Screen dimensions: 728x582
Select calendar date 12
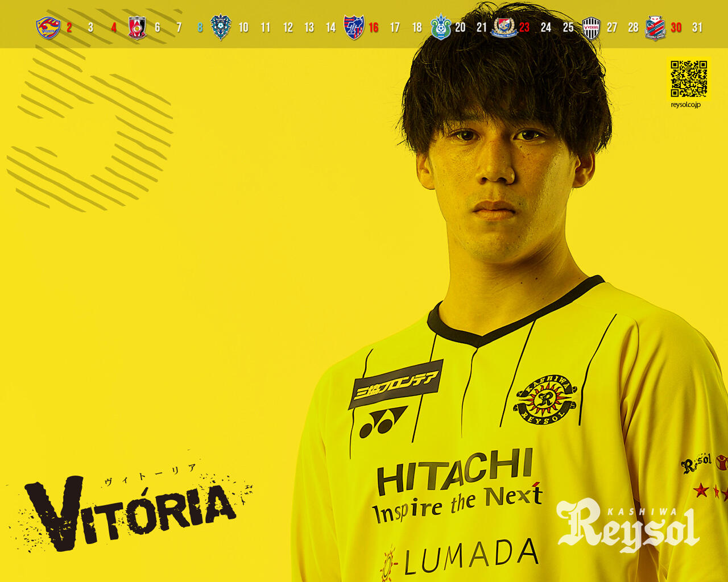point(288,27)
